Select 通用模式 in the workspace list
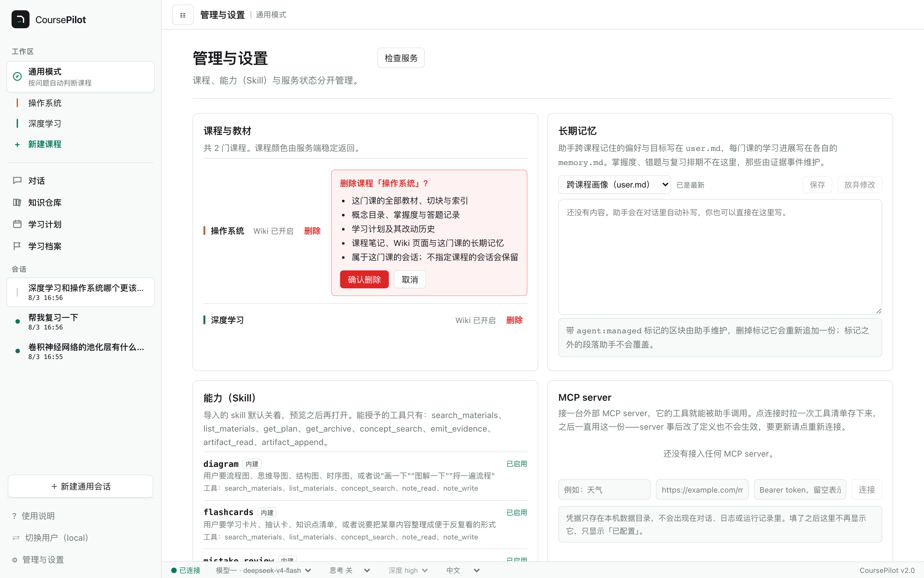The image size is (924, 578). 81,76
